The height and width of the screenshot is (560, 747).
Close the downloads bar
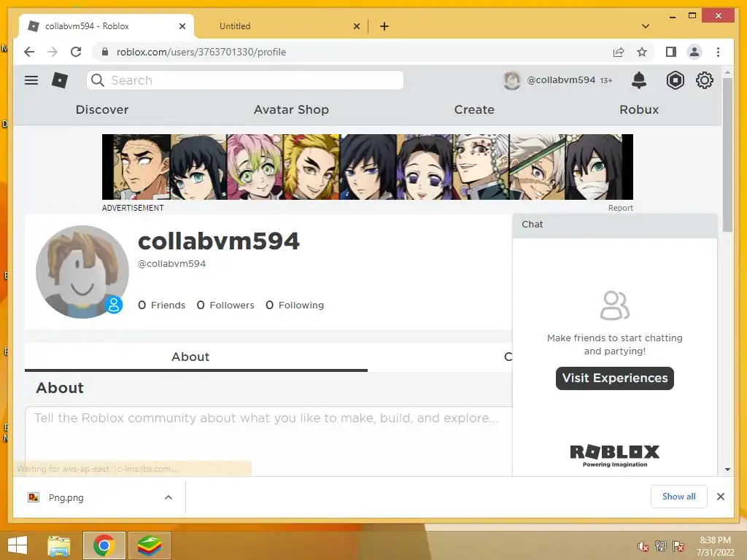[720, 497]
